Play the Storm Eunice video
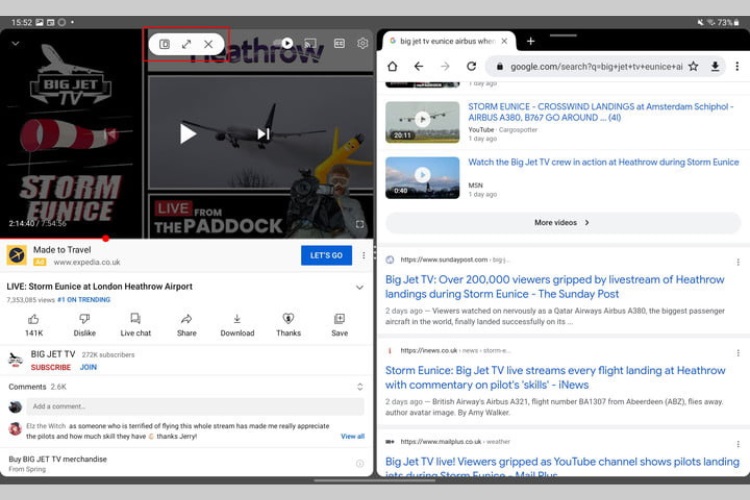The image size is (750, 500). (188, 134)
